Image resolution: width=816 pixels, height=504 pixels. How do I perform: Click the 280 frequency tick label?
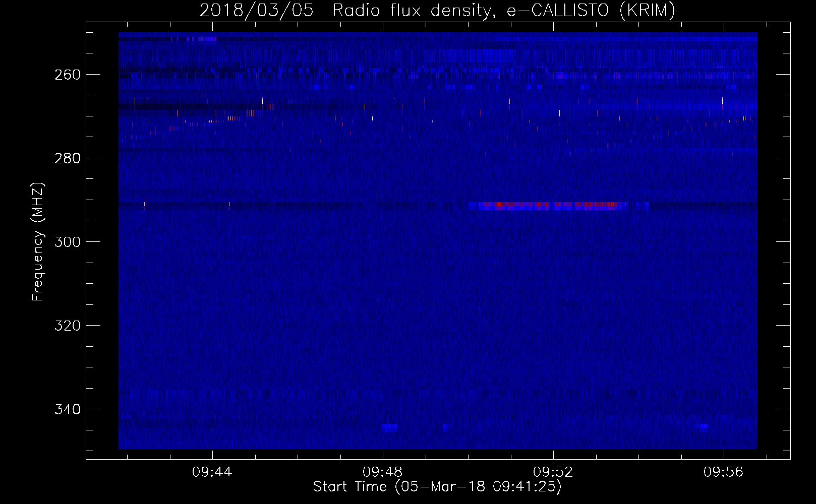pyautogui.click(x=68, y=158)
